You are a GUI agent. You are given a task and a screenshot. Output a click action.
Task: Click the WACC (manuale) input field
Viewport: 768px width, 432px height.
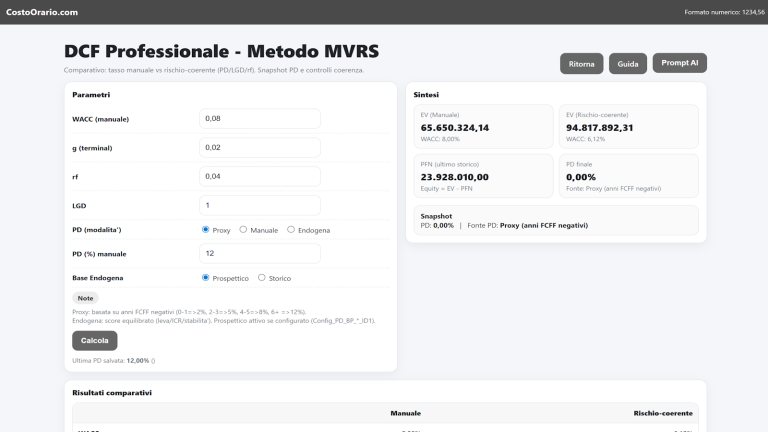(260, 119)
